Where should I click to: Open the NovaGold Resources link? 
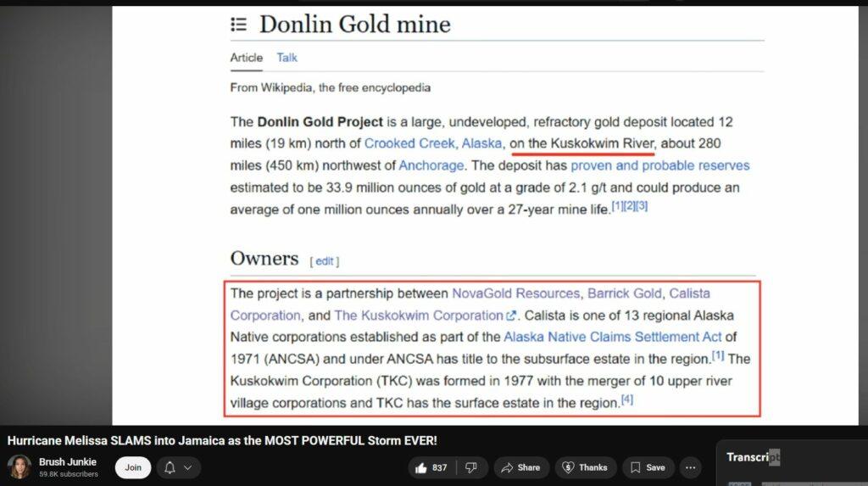515,293
